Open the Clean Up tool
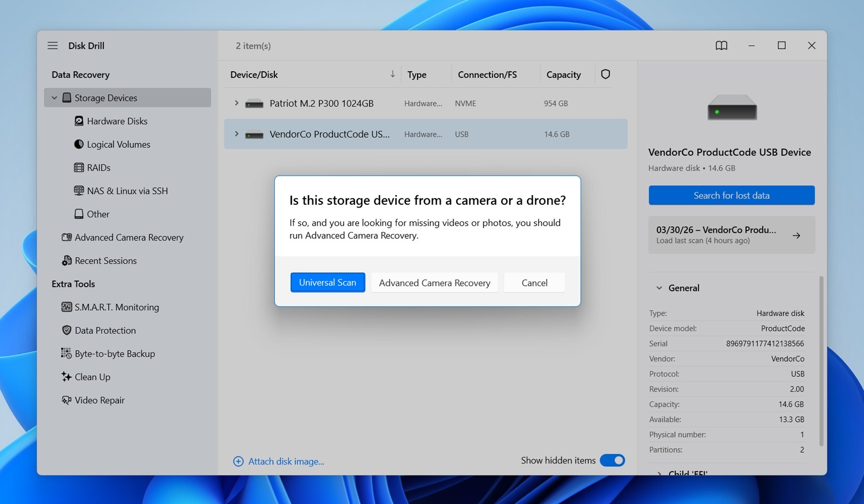864x504 pixels. (x=92, y=377)
